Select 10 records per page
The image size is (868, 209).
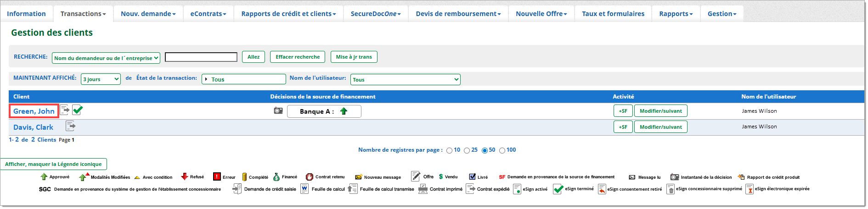coord(449,151)
